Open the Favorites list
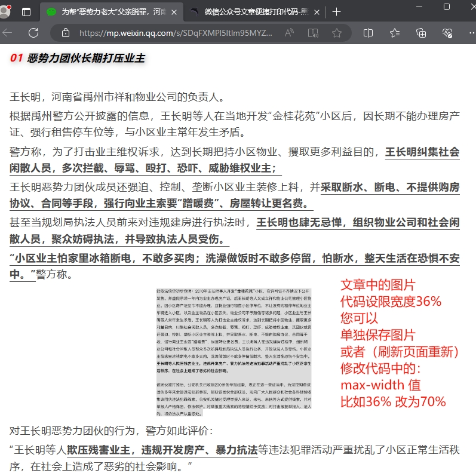 (x=395, y=33)
